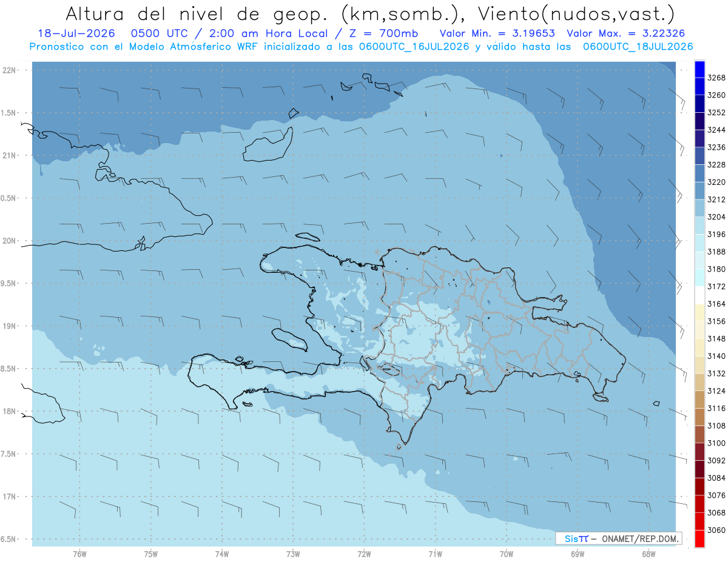Click the 73W longitude axis label
This screenshot has height=562, width=728.
pyautogui.click(x=293, y=554)
